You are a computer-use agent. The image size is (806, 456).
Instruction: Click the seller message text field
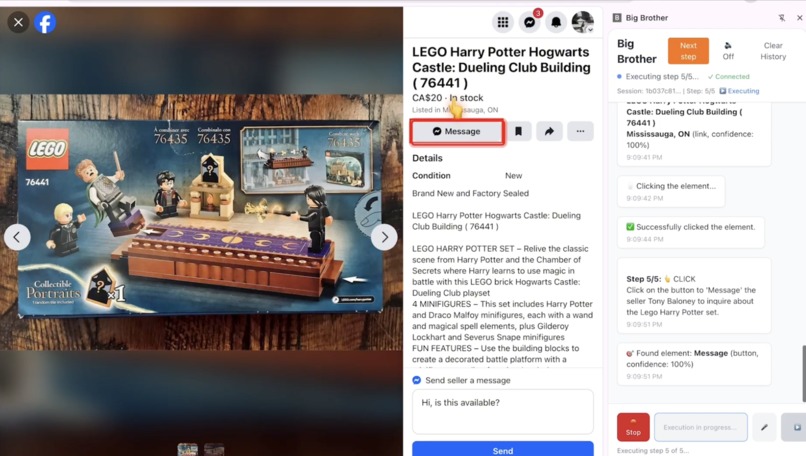point(503,411)
